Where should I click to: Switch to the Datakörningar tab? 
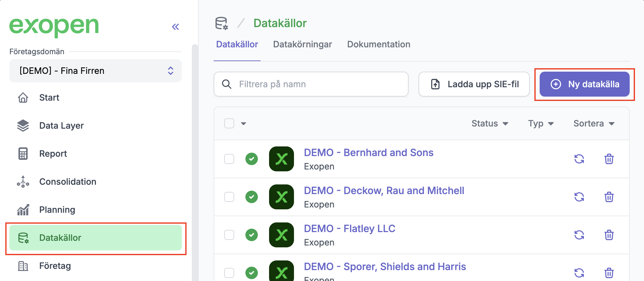tap(302, 44)
